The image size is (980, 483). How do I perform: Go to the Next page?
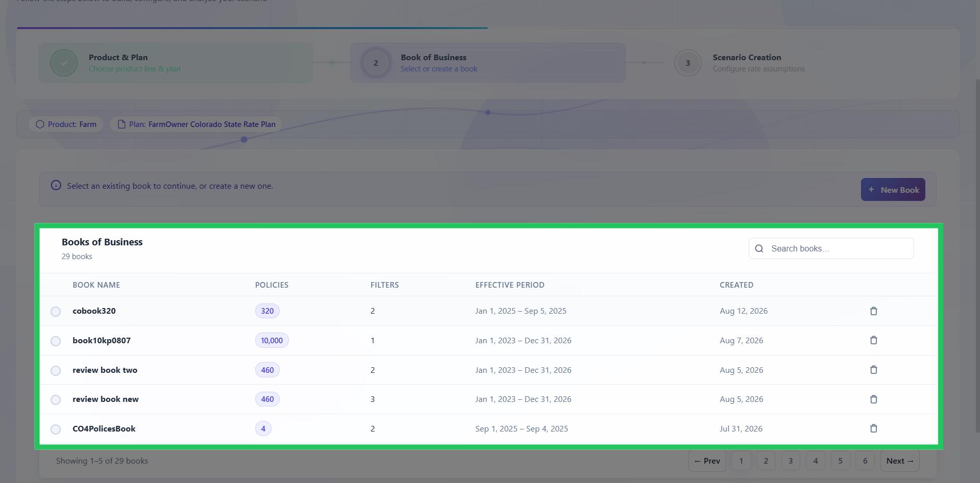(x=900, y=461)
